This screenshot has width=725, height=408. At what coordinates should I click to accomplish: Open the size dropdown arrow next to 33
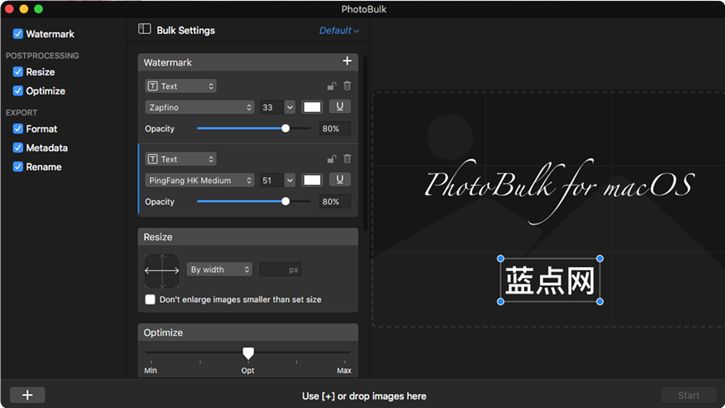click(x=290, y=107)
